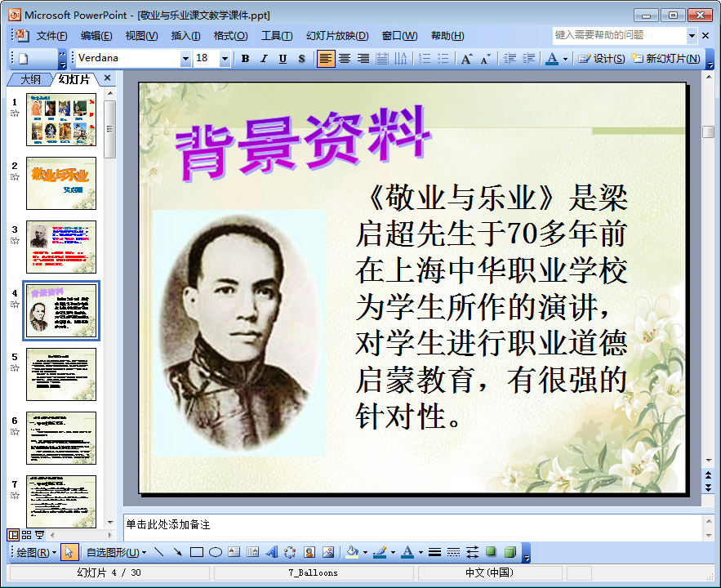
Task: Open the Verdana font name dropdown
Action: [x=186, y=59]
